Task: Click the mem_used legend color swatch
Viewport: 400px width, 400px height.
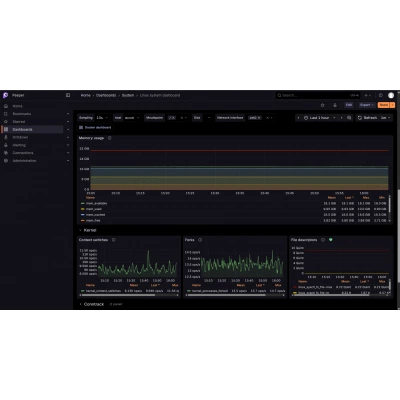Action: click(x=82, y=209)
